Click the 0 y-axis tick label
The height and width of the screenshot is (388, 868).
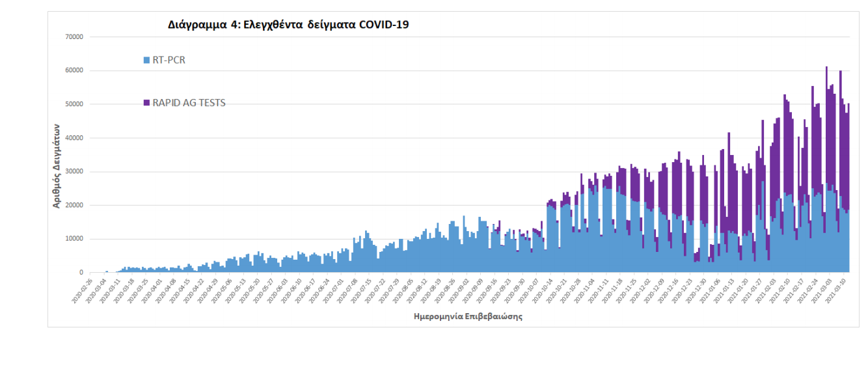point(81,273)
